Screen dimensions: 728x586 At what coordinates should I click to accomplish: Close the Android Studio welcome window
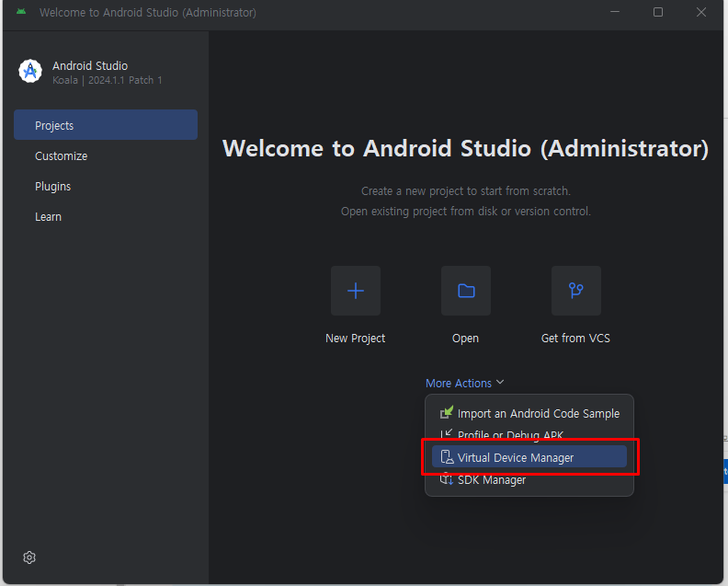[701, 12]
